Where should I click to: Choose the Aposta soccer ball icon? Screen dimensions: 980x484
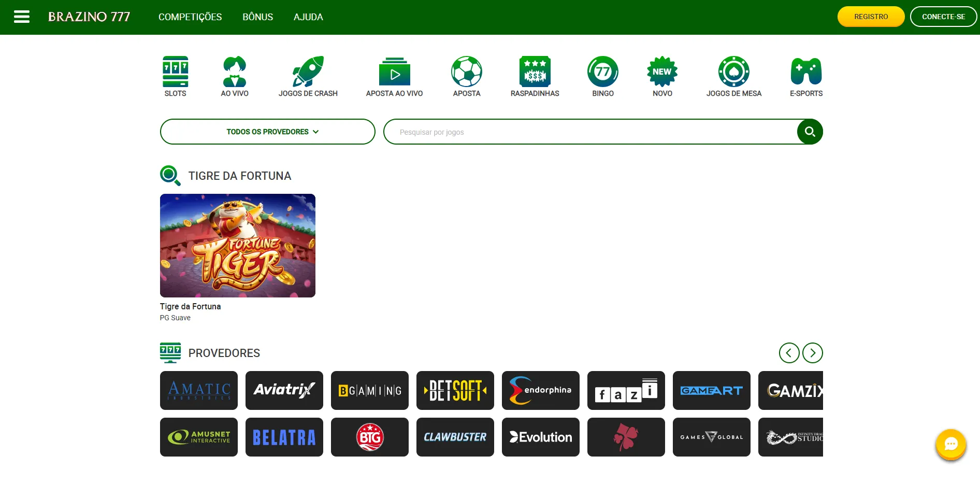pos(466,72)
